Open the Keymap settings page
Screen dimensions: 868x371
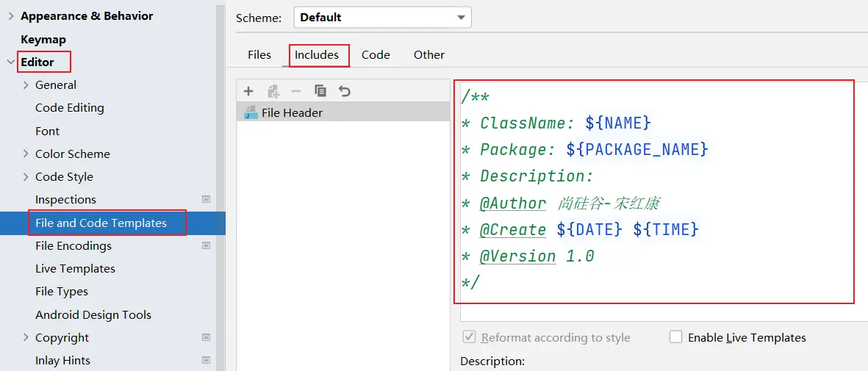pyautogui.click(x=43, y=40)
